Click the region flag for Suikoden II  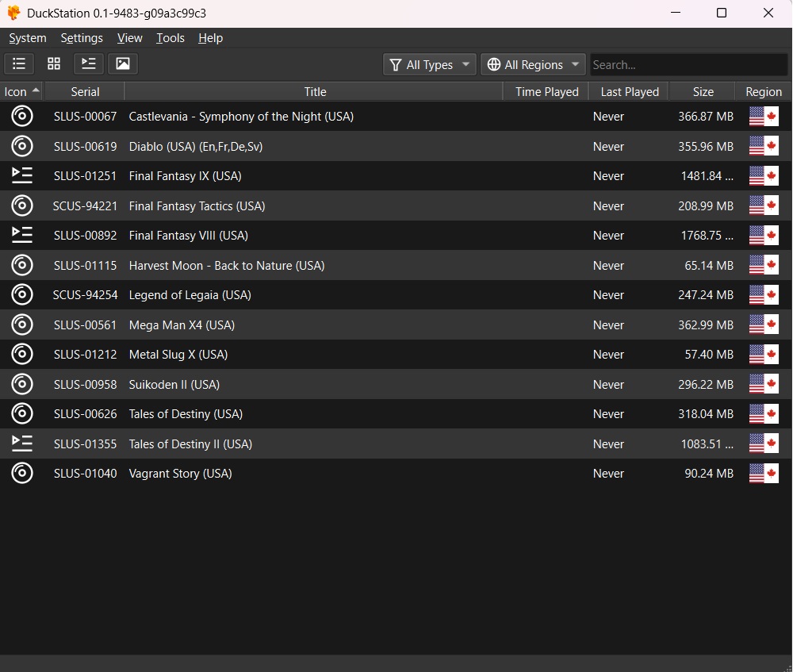(764, 384)
